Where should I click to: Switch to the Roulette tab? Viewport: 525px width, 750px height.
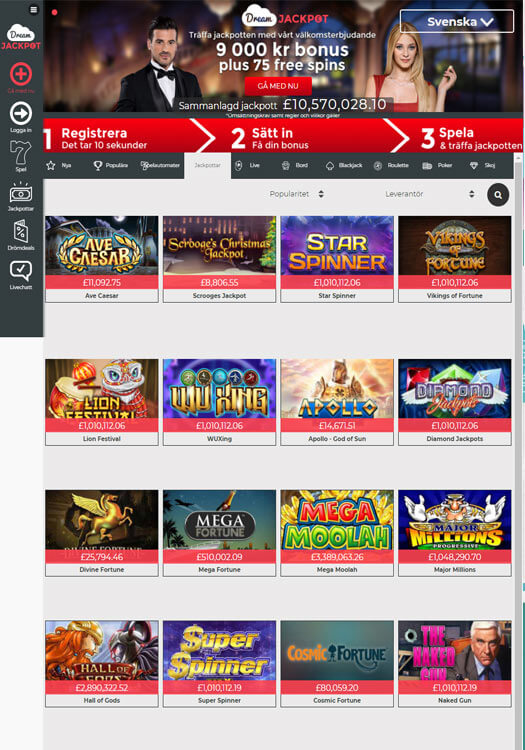(x=392, y=165)
